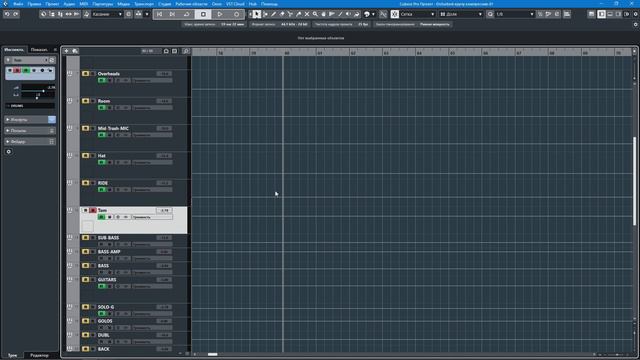The image size is (640, 360).
Task: Select the Line tool
Action: click(x=340, y=14)
